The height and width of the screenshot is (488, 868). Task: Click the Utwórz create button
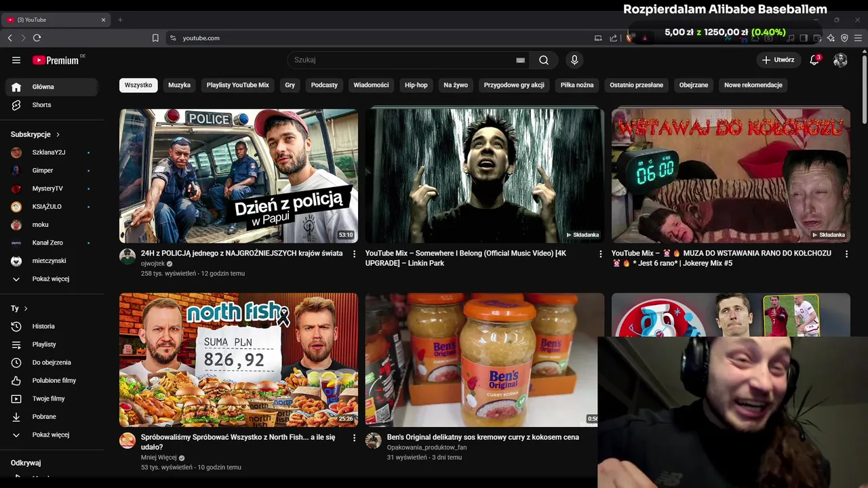778,60
